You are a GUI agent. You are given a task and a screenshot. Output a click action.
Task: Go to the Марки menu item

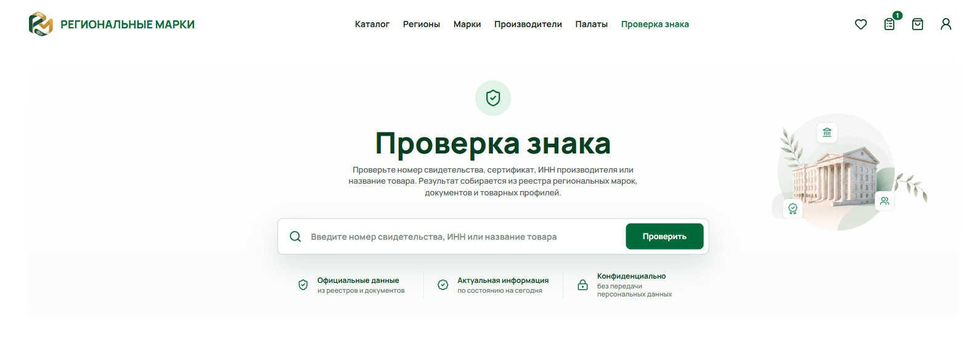coord(467,24)
